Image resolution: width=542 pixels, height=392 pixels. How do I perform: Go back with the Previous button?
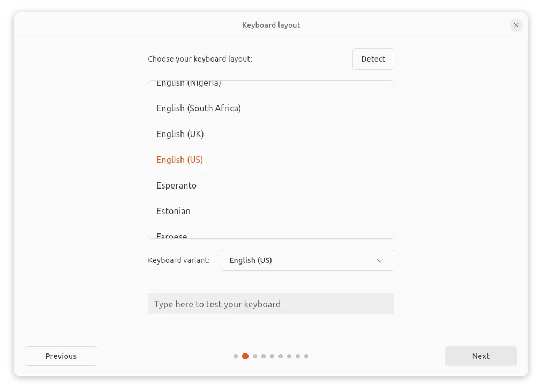tap(61, 356)
